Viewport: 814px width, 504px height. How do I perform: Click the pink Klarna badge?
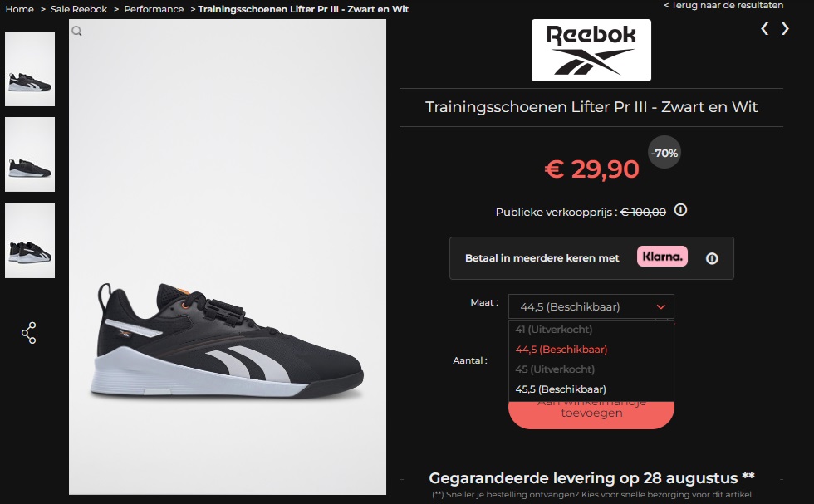(663, 257)
